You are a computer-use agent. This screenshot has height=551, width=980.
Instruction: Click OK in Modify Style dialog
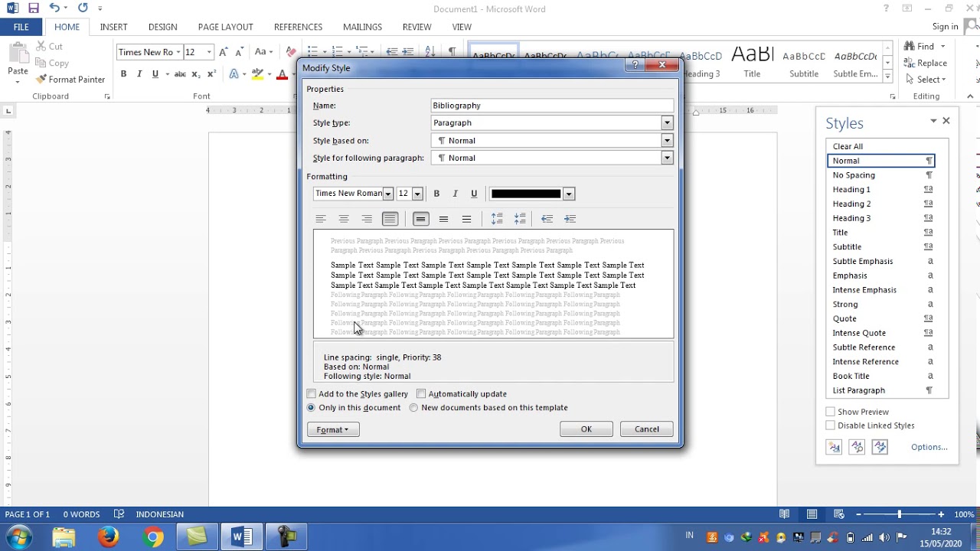tap(586, 429)
